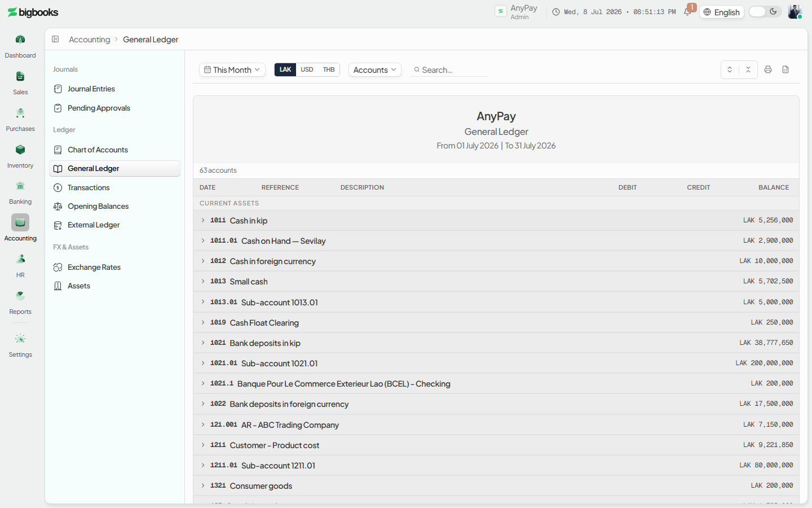Print the general ledger

[x=768, y=69]
